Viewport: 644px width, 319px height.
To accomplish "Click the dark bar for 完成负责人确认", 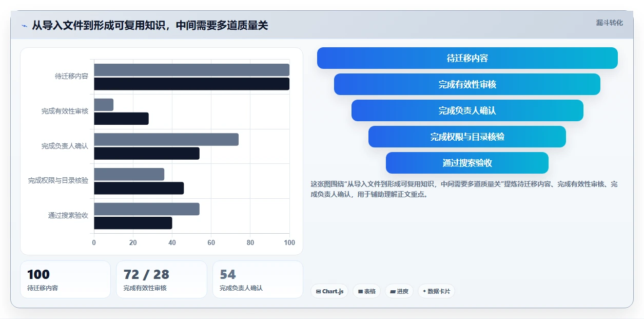I will click(147, 153).
